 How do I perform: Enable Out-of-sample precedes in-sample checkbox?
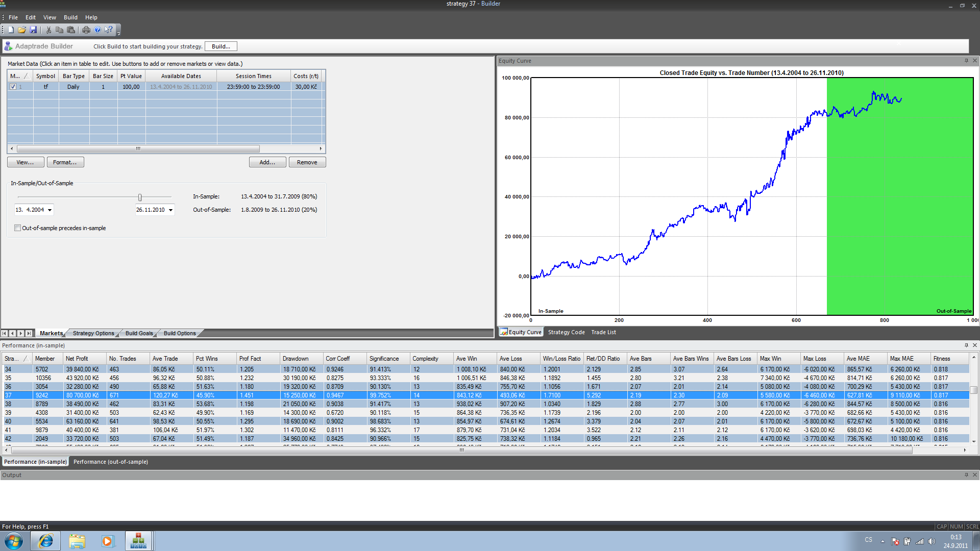point(18,228)
